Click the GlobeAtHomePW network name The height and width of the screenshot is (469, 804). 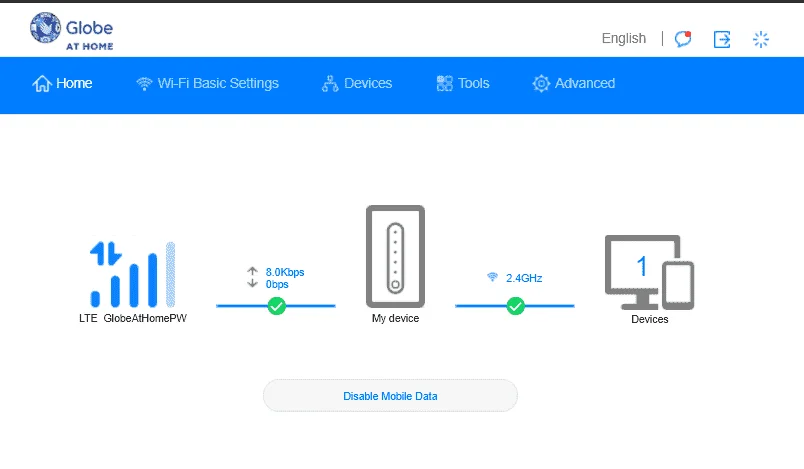point(145,318)
